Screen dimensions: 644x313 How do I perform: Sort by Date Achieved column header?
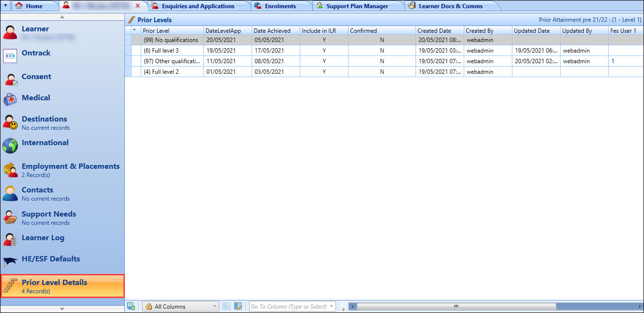(x=276, y=30)
